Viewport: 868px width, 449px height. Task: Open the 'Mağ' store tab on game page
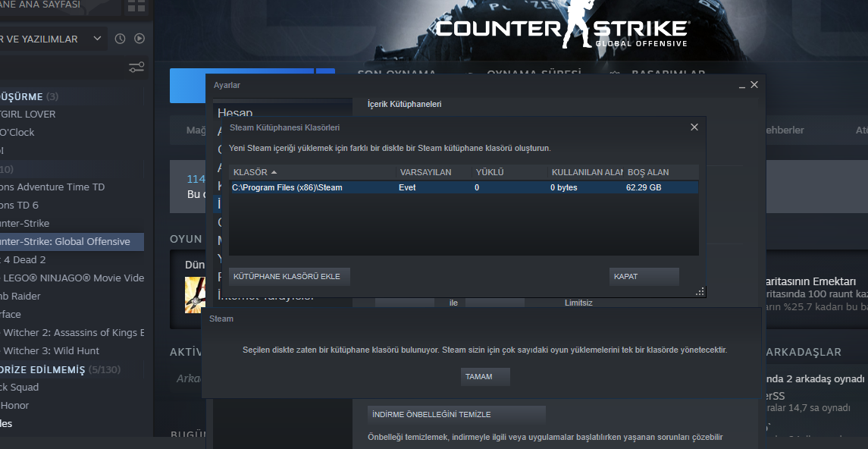(x=196, y=130)
